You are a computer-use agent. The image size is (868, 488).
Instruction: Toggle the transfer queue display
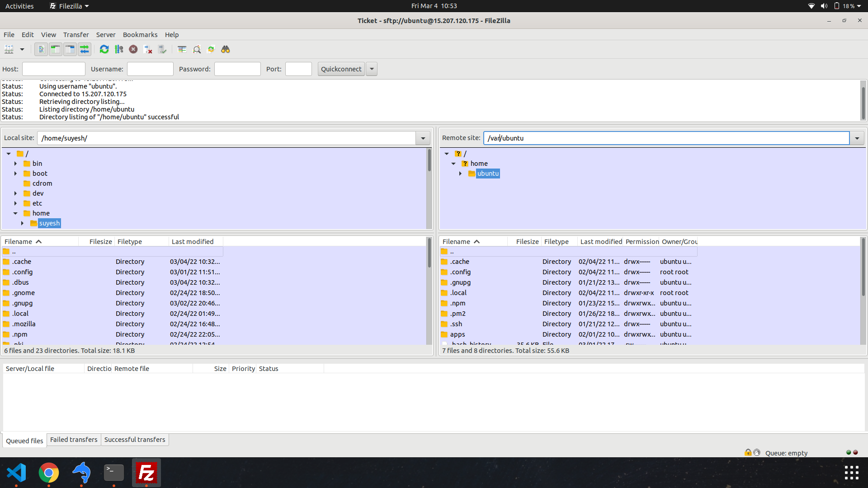[x=85, y=49]
